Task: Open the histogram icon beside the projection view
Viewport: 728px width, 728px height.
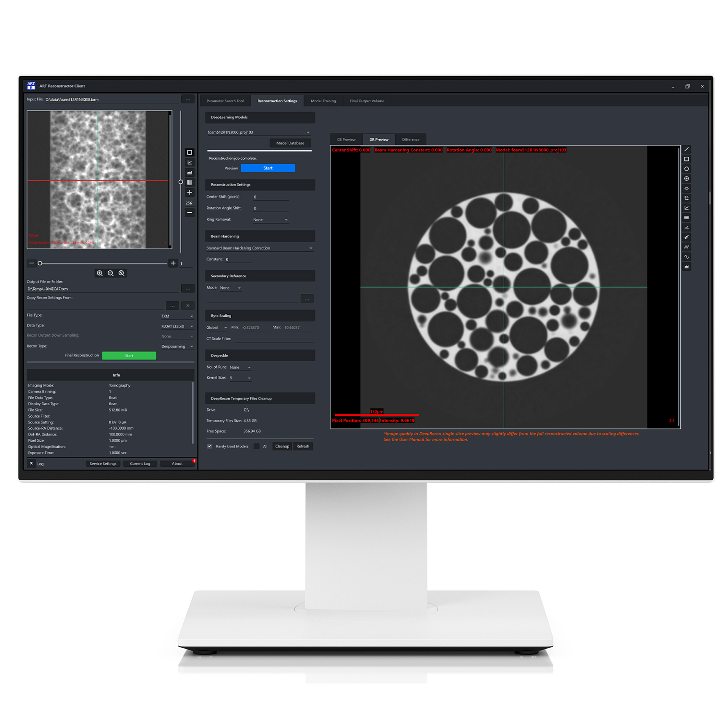Action: (x=190, y=173)
